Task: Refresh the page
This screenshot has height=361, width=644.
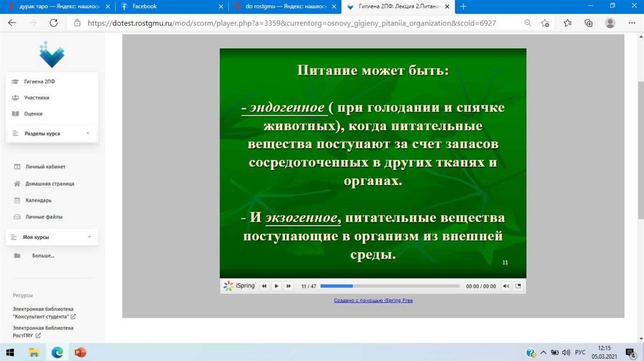Action: [53, 23]
